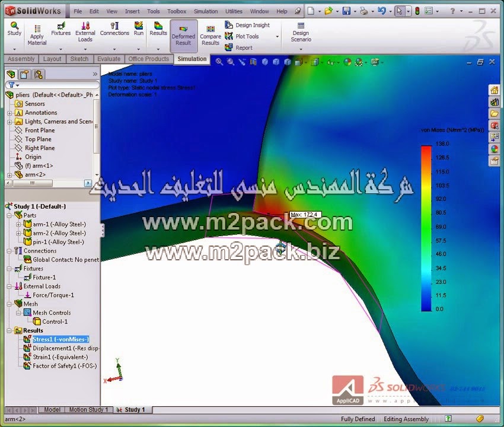504x427 pixels.
Task: Open the filter dropdown in tree panel
Action: pos(17,85)
